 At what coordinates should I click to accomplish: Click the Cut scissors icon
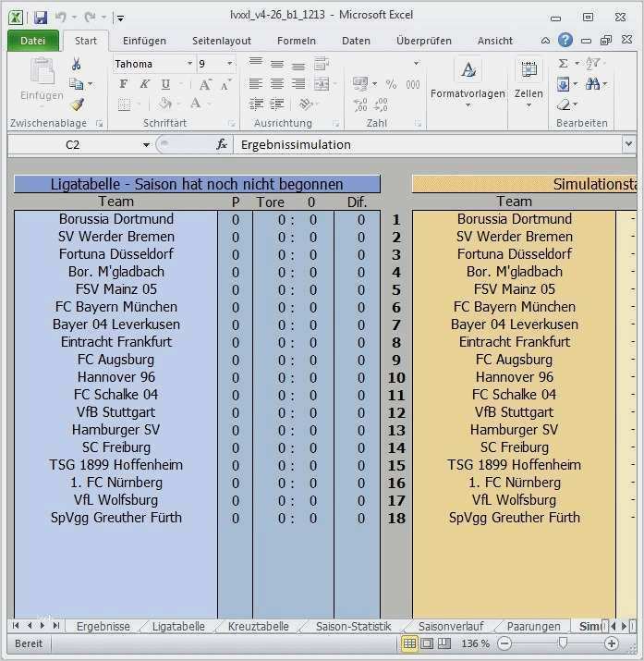77,64
